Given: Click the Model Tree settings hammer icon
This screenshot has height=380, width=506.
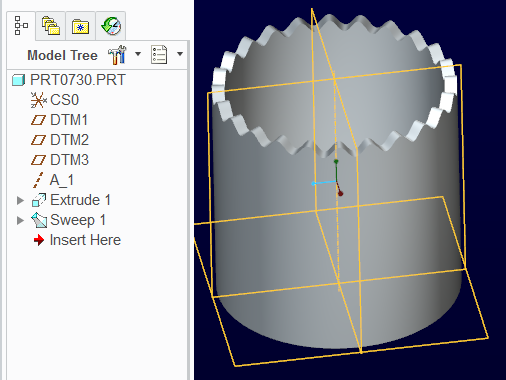Looking at the screenshot, I should 117,55.
